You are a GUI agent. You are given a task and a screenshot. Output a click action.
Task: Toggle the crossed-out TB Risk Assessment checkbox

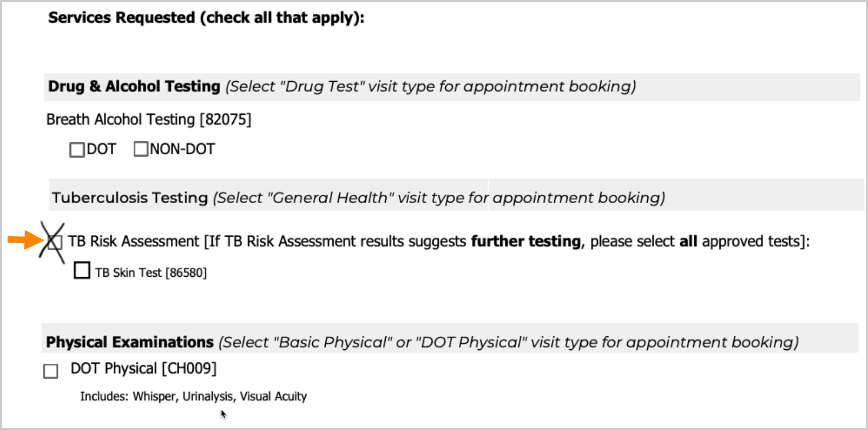click(x=54, y=242)
